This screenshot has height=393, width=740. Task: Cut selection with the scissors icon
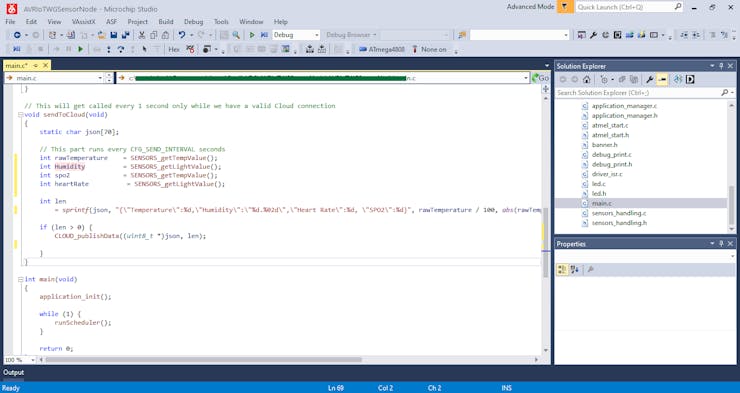[142, 35]
